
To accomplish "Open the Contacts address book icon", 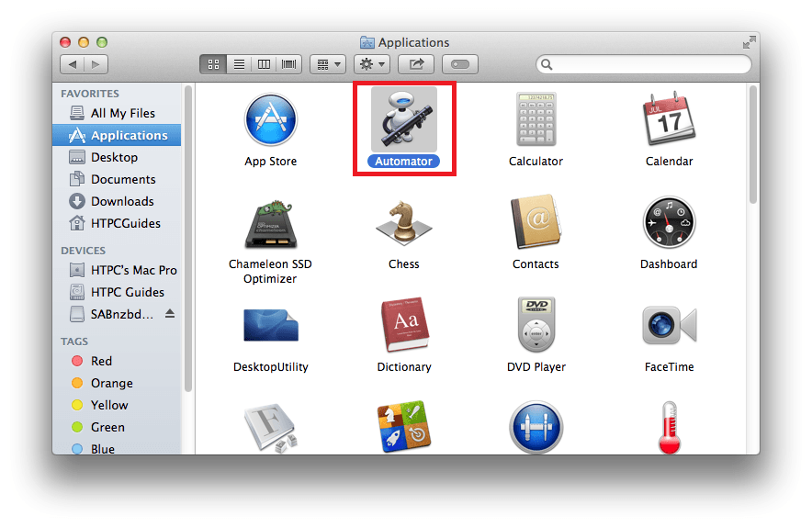I will pos(536,222).
